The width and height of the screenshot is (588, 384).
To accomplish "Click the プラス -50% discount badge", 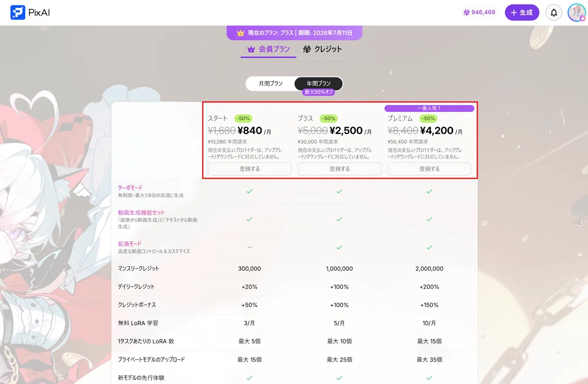I will (x=328, y=118).
